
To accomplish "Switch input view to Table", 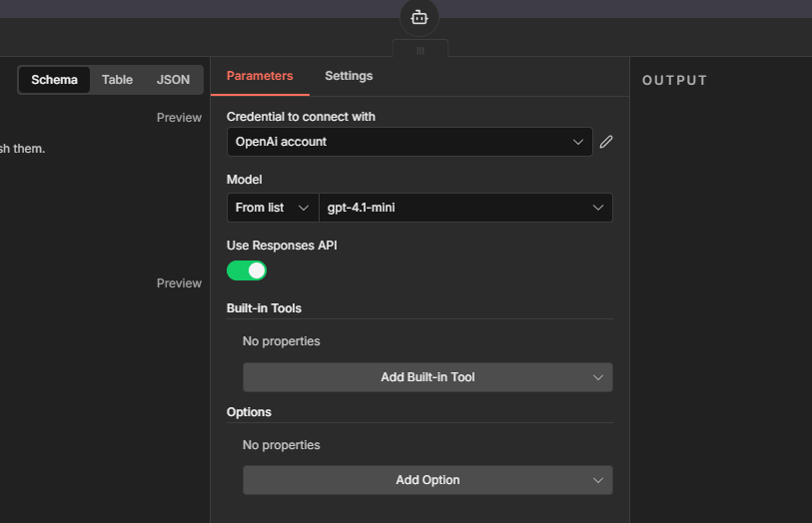I will (x=117, y=80).
